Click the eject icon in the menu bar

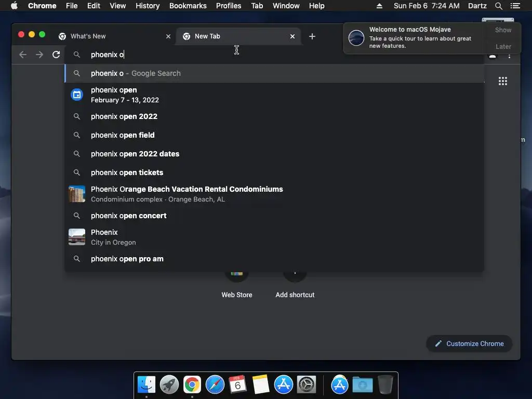(379, 6)
